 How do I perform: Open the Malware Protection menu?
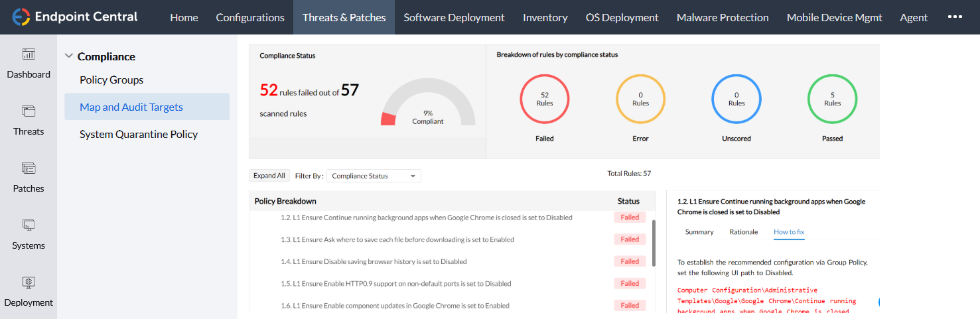(x=723, y=17)
